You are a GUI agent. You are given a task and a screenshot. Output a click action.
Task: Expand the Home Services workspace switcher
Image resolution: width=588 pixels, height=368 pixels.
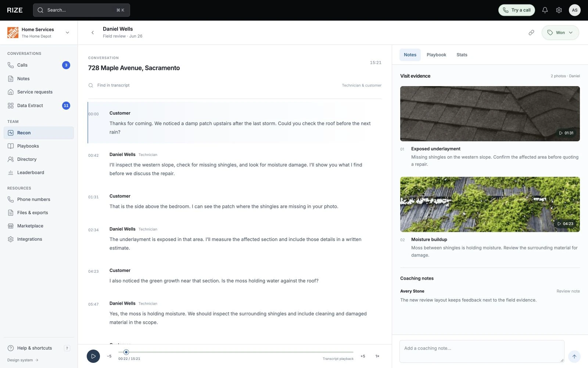coord(39,33)
